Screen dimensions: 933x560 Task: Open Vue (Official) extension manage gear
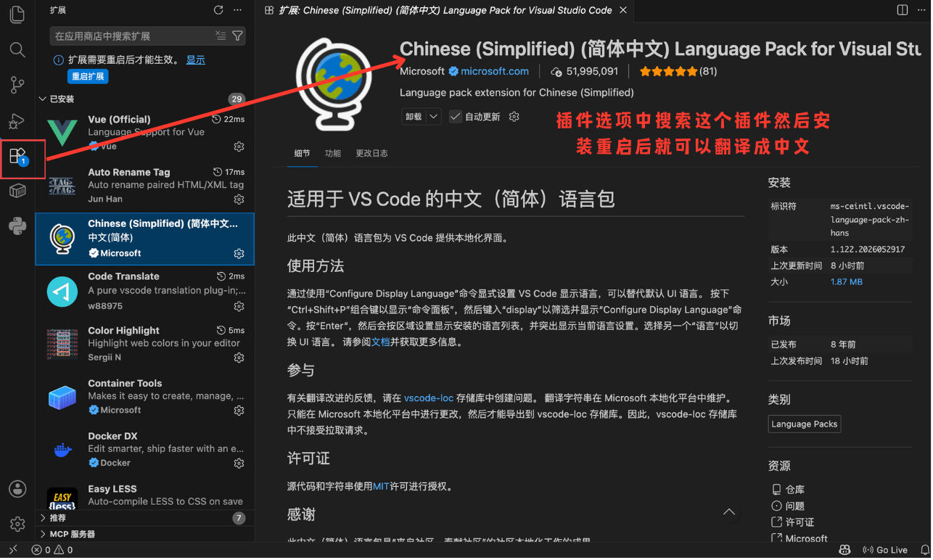(239, 147)
